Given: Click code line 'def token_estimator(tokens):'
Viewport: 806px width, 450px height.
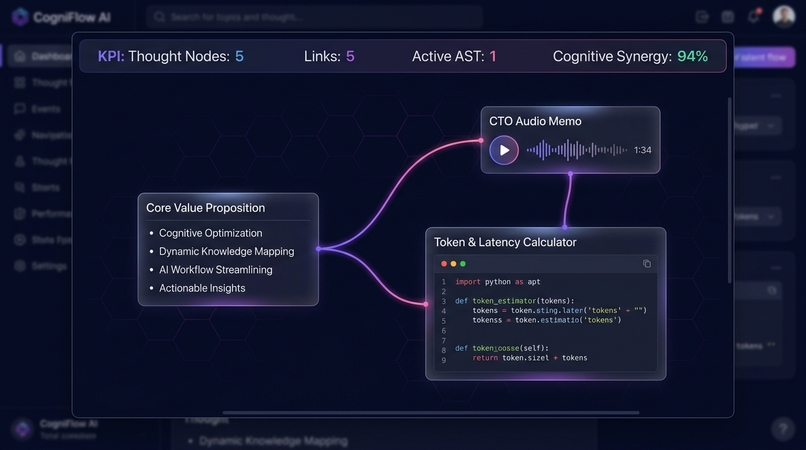Looking at the screenshot, I should pyautogui.click(x=515, y=301).
